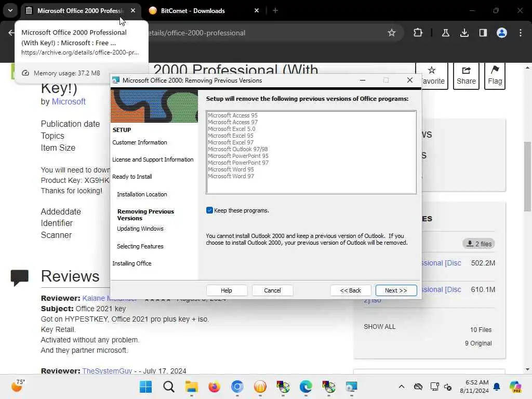Select the Microsoft Office 2000 Professional tab
The image size is (532, 399).
point(81,11)
